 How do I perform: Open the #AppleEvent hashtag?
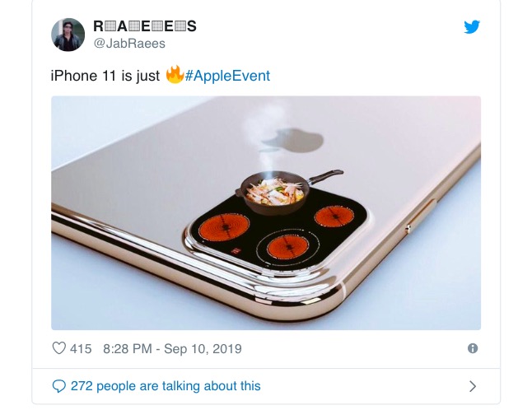coord(227,76)
